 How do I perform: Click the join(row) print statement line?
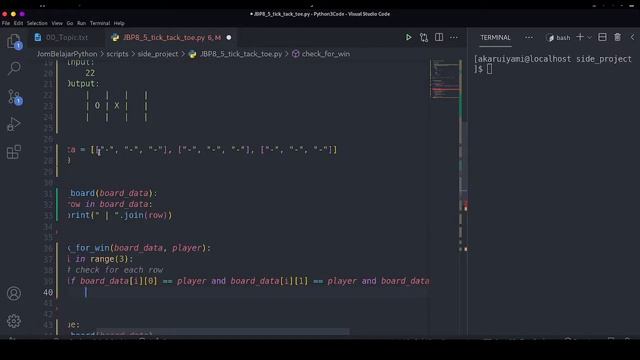pyautogui.click(x=120, y=215)
